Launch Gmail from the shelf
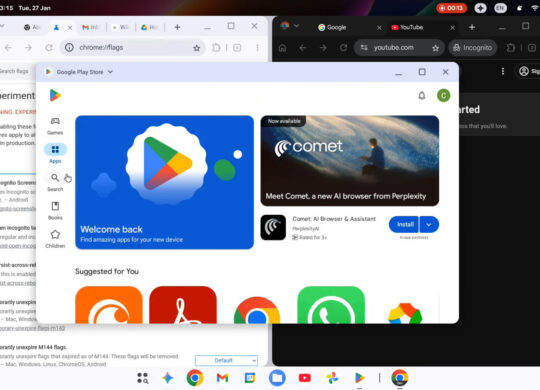Image resolution: width=540 pixels, height=390 pixels. point(222,378)
